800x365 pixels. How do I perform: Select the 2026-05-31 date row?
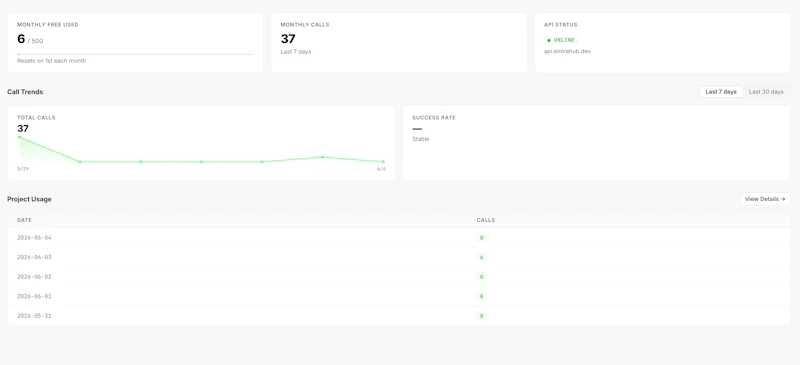pos(399,315)
